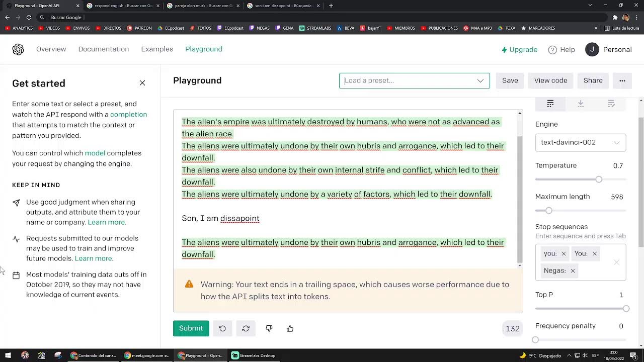This screenshot has height=362, width=644.
Task: Click the Share button
Action: pyautogui.click(x=593, y=80)
